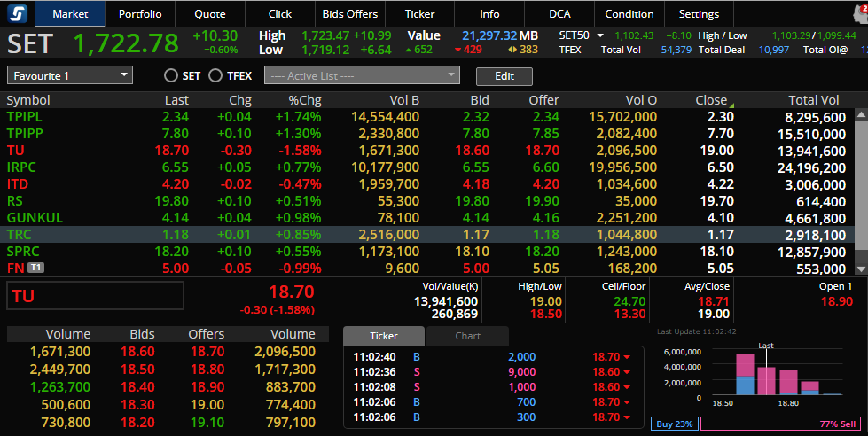This screenshot has width=868, height=436.
Task: Click the notification icon at top right
Action: [862, 12]
